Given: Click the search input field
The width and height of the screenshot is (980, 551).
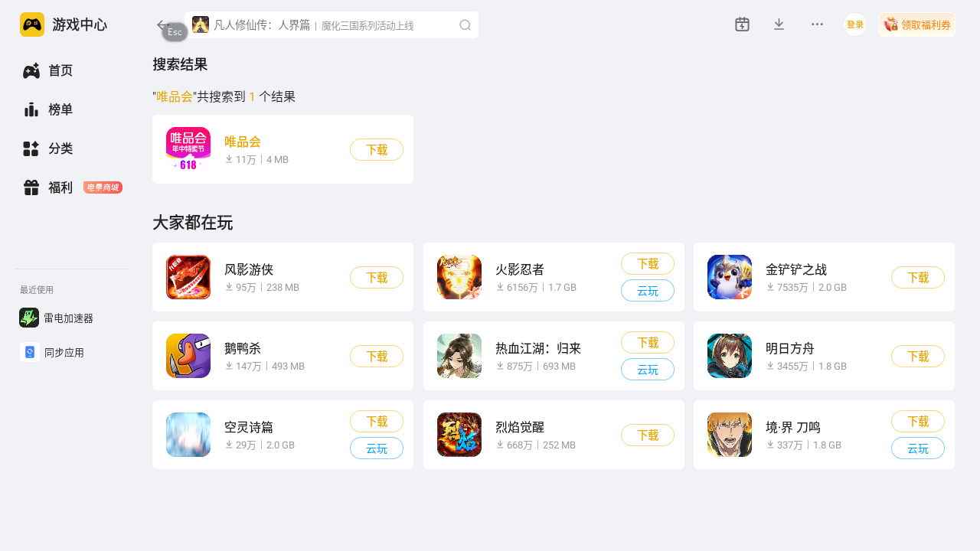Looking at the screenshot, I should [x=332, y=25].
